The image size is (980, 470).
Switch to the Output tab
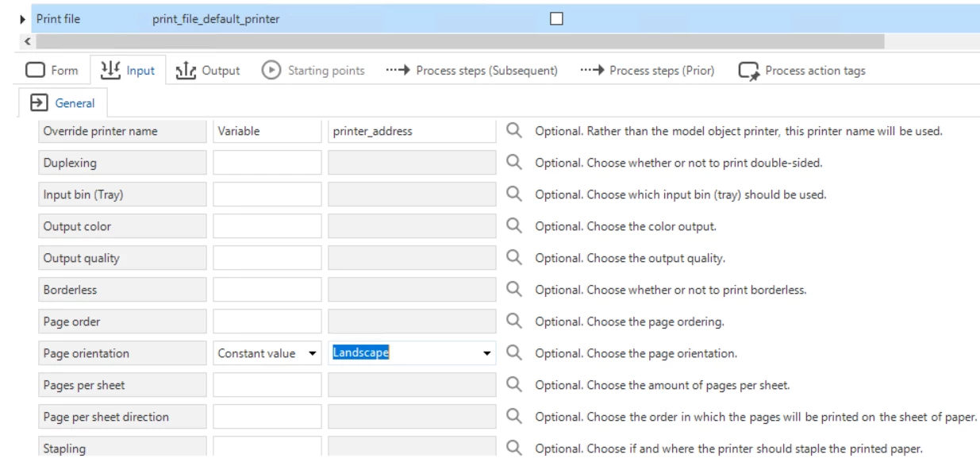coord(211,71)
